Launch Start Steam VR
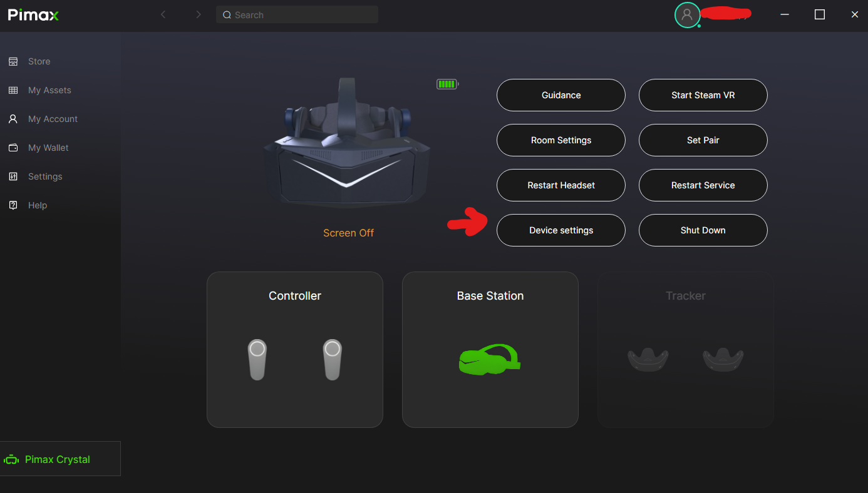 (x=703, y=95)
